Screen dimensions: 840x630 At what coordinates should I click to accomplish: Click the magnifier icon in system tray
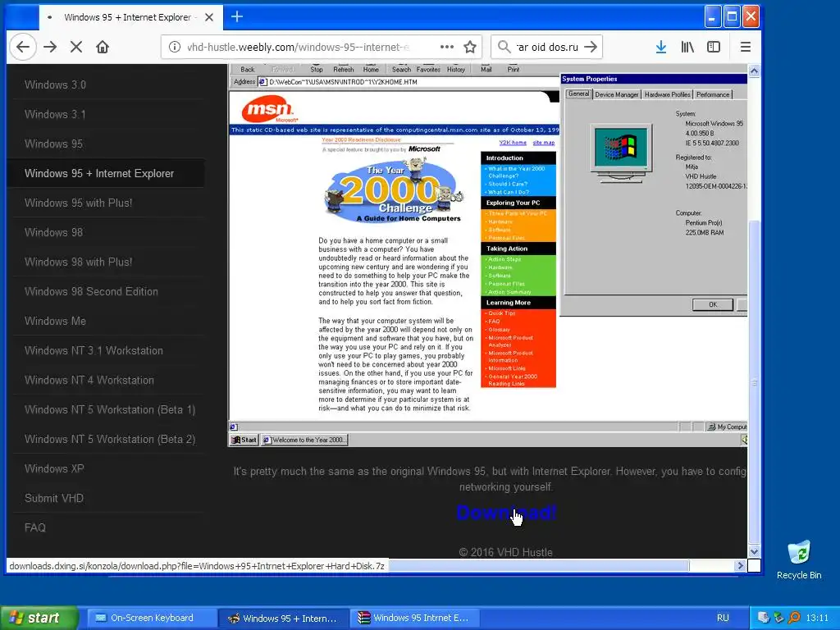[x=794, y=618]
